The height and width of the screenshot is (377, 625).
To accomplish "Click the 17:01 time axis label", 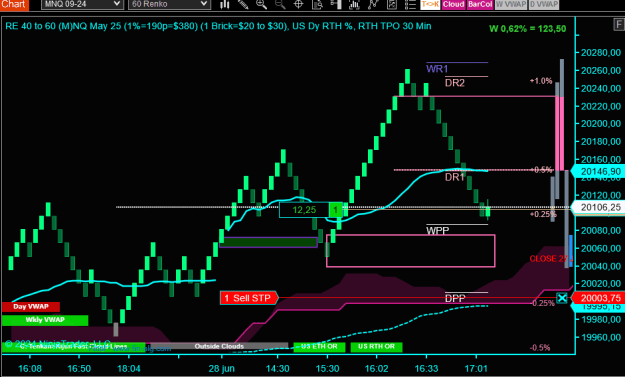I will 476,368.
